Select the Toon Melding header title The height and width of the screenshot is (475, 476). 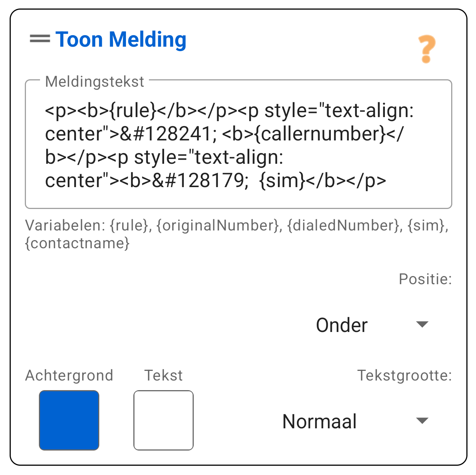[x=121, y=39]
